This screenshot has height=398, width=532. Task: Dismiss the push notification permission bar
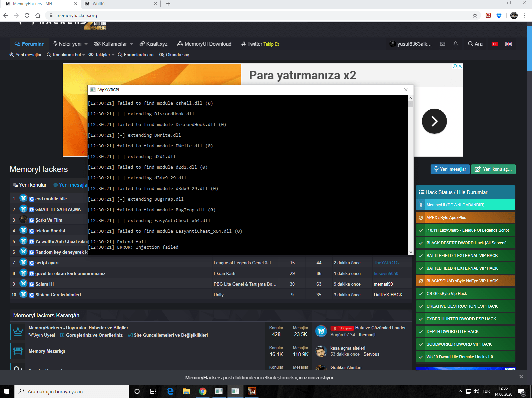coord(521,377)
